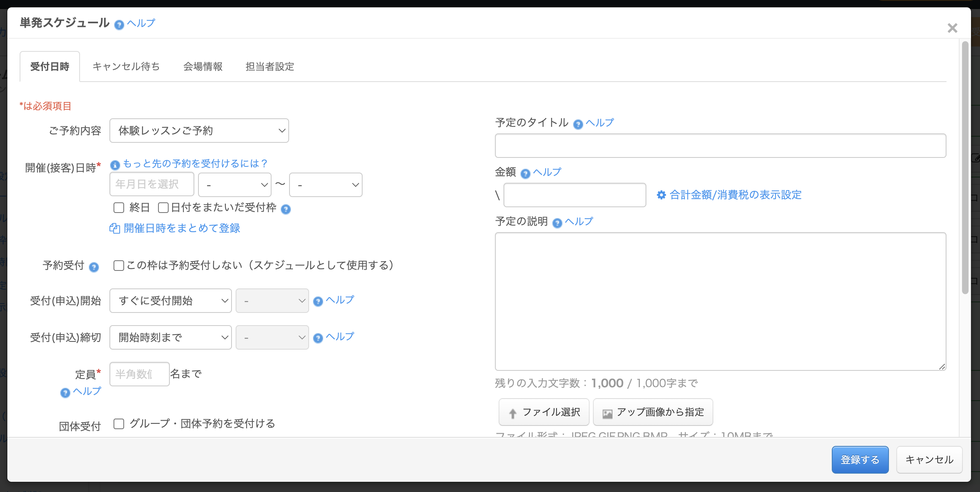The width and height of the screenshot is (980, 492).
Task: Check この枠は予約受付しない option
Action: coord(119,266)
